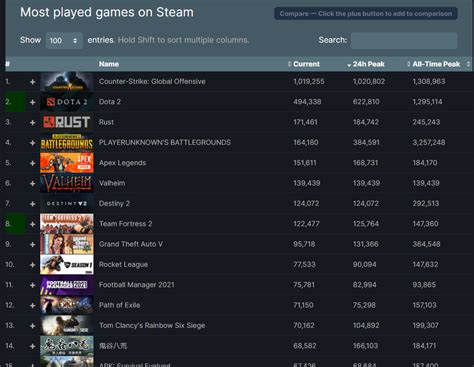Click the Apex Legends banner thumbnail
The width and height of the screenshot is (474, 367).
point(67,163)
